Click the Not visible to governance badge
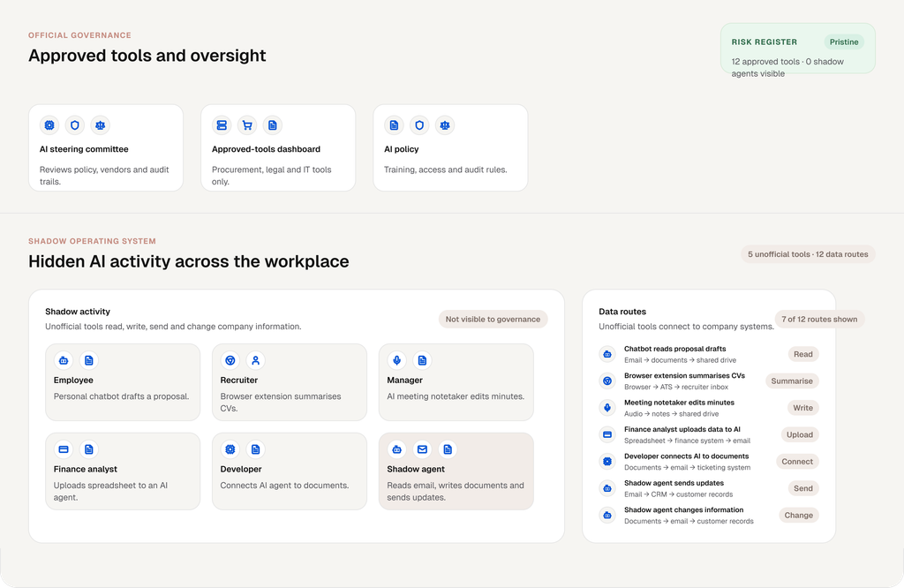904x588 pixels. pos(493,320)
